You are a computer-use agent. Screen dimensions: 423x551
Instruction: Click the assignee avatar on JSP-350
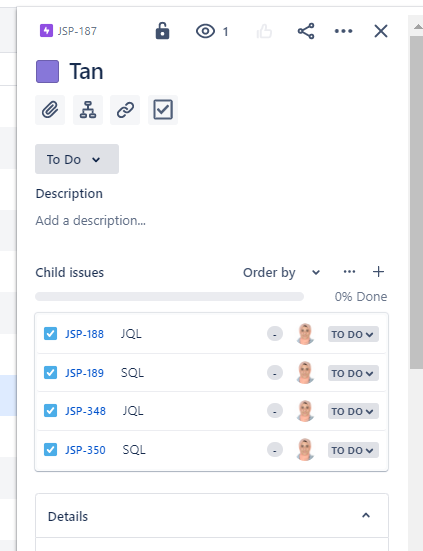(x=305, y=450)
